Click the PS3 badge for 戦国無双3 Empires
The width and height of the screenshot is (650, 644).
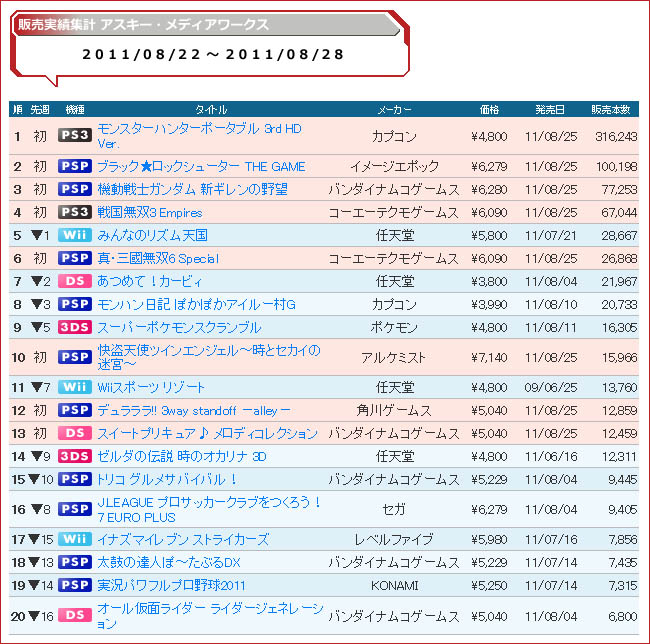tap(75, 212)
